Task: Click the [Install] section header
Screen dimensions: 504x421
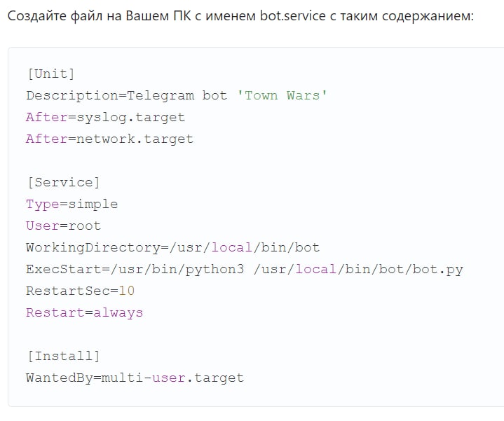Action: click(x=63, y=356)
